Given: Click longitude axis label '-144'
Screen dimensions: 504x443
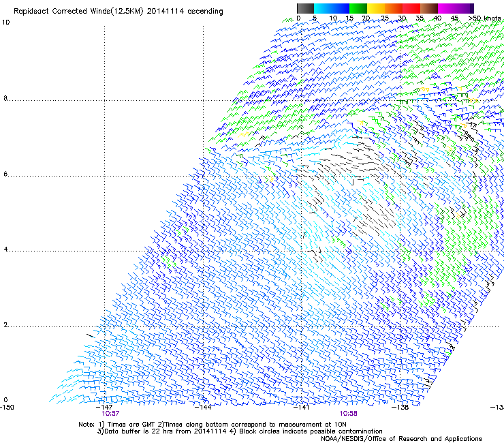Looking at the screenshot, I should coord(203,408).
